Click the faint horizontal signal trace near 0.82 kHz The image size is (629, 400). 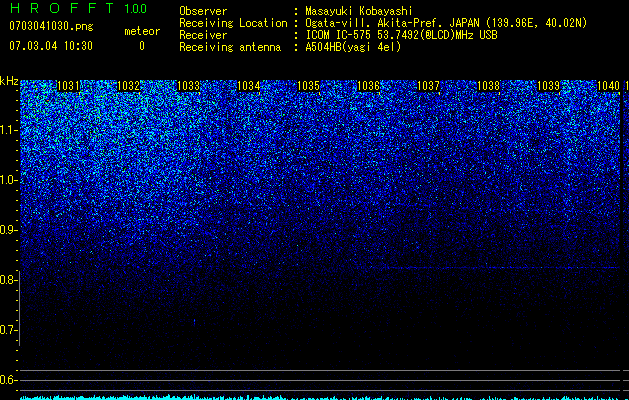pos(503,267)
